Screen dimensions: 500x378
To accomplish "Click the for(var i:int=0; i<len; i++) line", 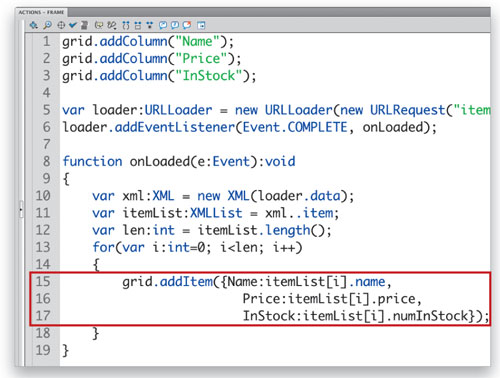I will 197,248.
